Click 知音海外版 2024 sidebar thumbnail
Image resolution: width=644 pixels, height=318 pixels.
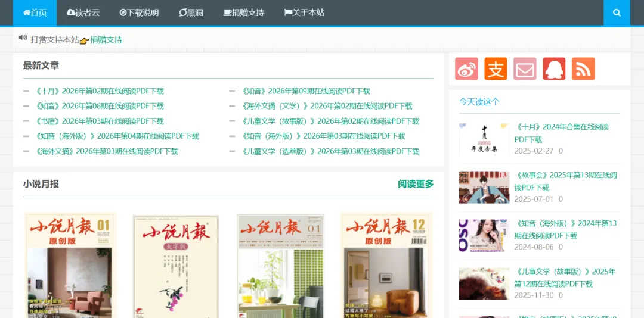pos(484,236)
